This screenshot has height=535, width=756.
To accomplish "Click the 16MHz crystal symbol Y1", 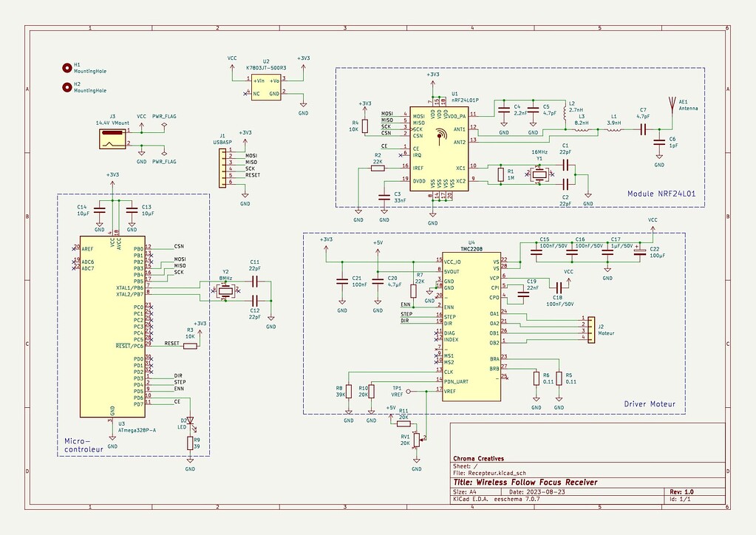I will coord(539,174).
